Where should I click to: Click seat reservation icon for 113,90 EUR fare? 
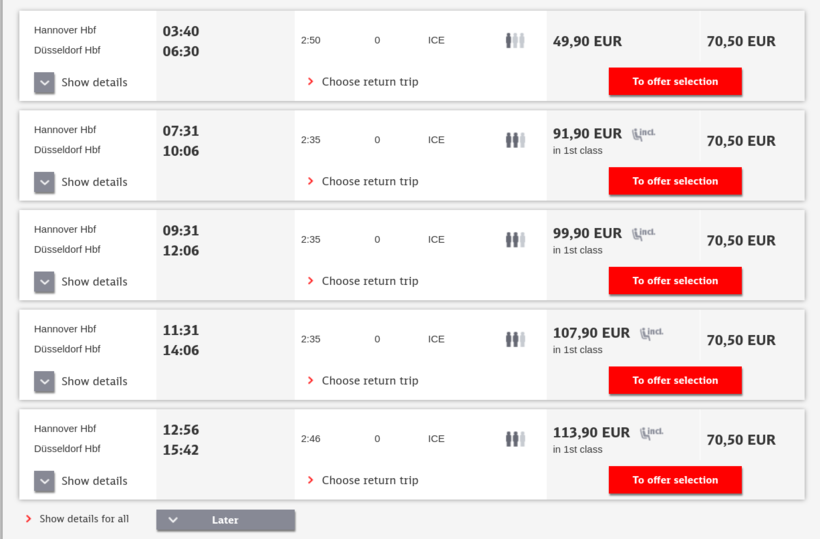(x=651, y=433)
